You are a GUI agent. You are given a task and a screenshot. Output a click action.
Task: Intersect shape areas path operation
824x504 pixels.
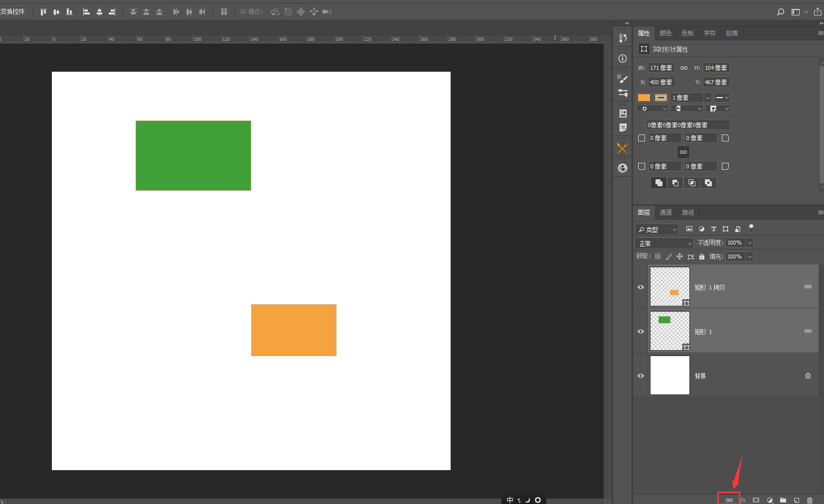click(692, 183)
